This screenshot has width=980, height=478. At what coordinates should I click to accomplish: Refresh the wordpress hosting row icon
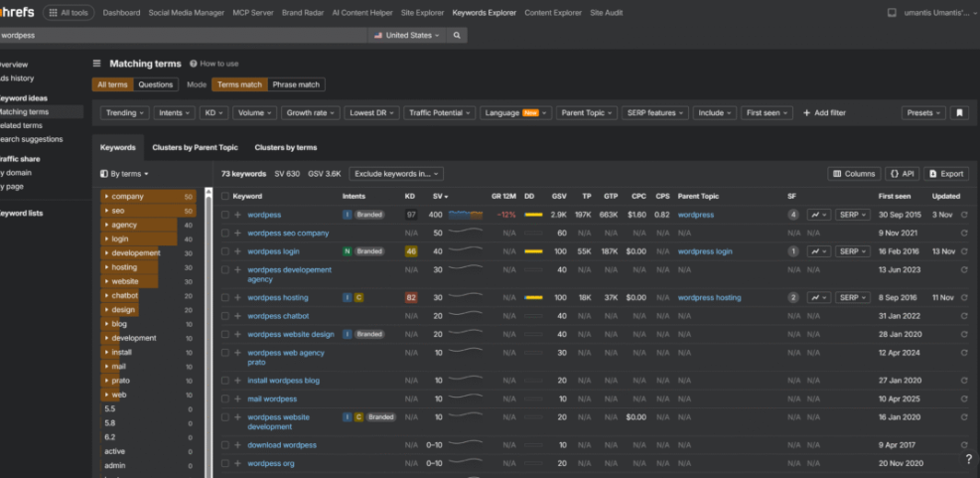[964, 298]
